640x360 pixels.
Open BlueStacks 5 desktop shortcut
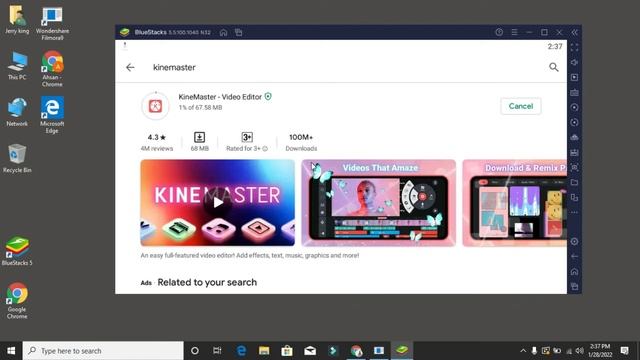click(17, 251)
